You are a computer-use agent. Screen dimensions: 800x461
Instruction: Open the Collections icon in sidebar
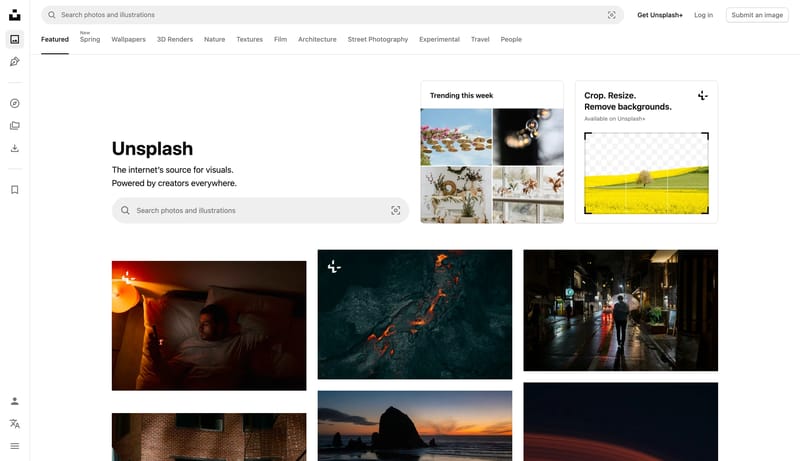(14, 126)
